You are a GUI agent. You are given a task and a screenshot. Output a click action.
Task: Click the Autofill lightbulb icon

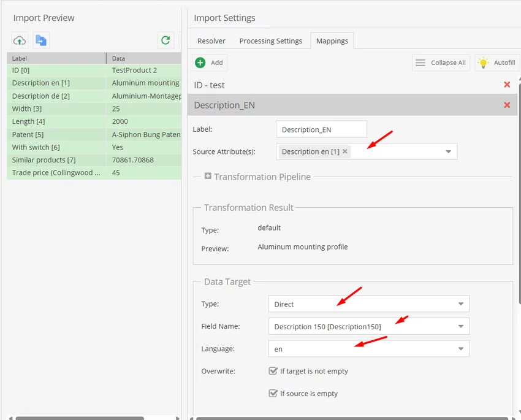(483, 63)
